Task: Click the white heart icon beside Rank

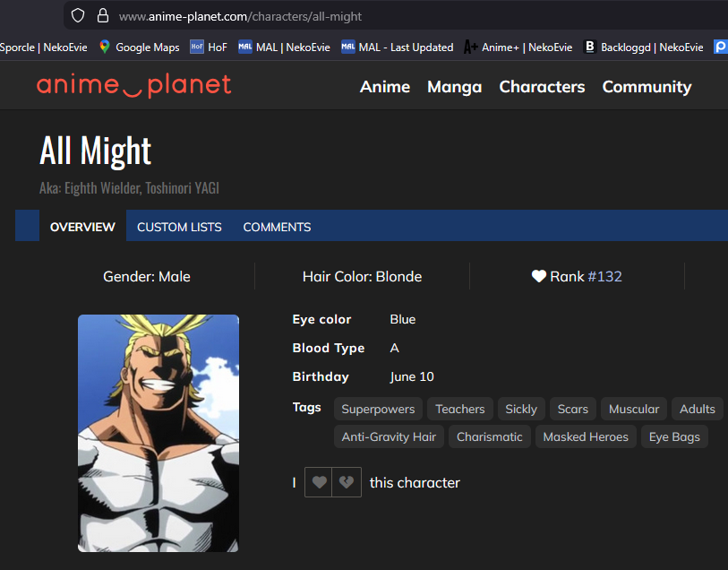Action: point(538,276)
